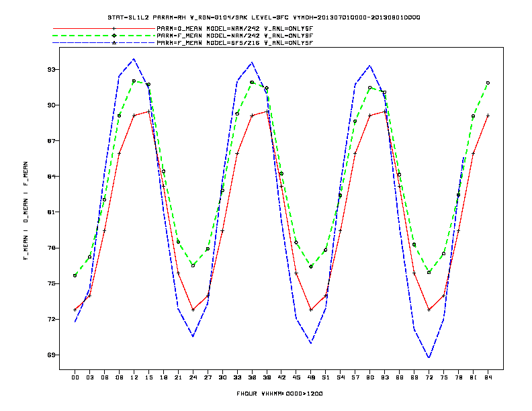Click x-axis forecast hour label 03
This screenshot has width=532, height=411.
(x=89, y=377)
